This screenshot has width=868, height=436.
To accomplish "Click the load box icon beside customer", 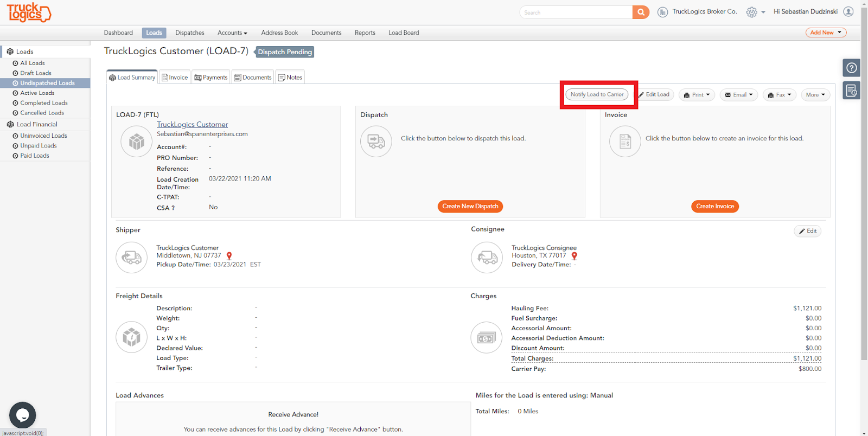I will pos(136,142).
